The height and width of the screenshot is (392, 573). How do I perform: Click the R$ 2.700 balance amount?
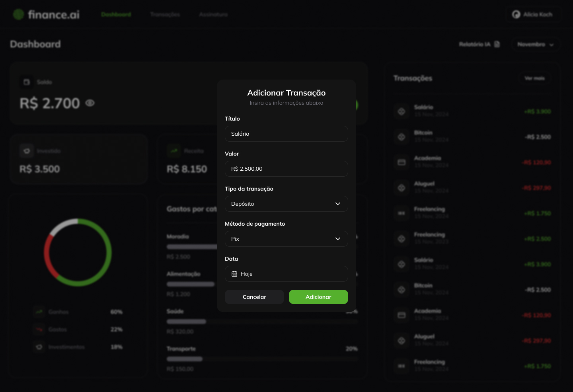click(50, 103)
